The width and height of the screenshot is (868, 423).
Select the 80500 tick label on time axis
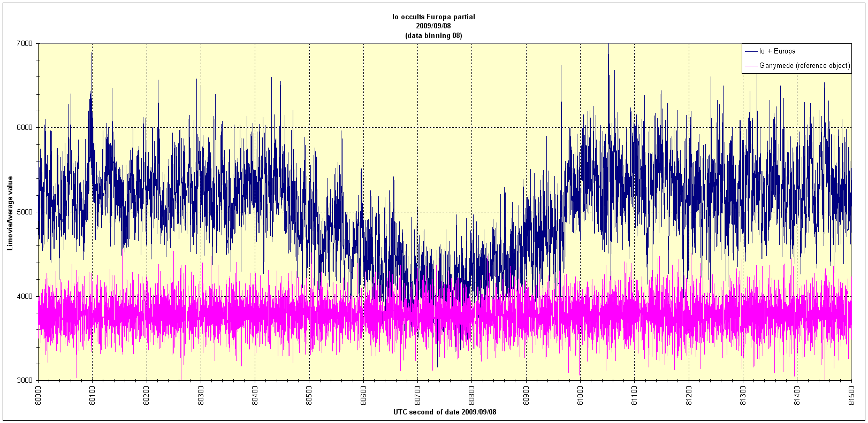[309, 395]
